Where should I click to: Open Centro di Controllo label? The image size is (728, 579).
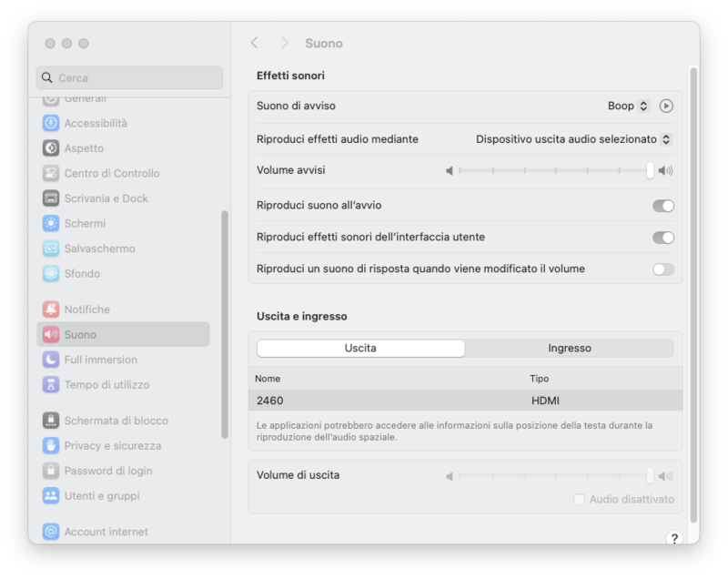pos(112,173)
